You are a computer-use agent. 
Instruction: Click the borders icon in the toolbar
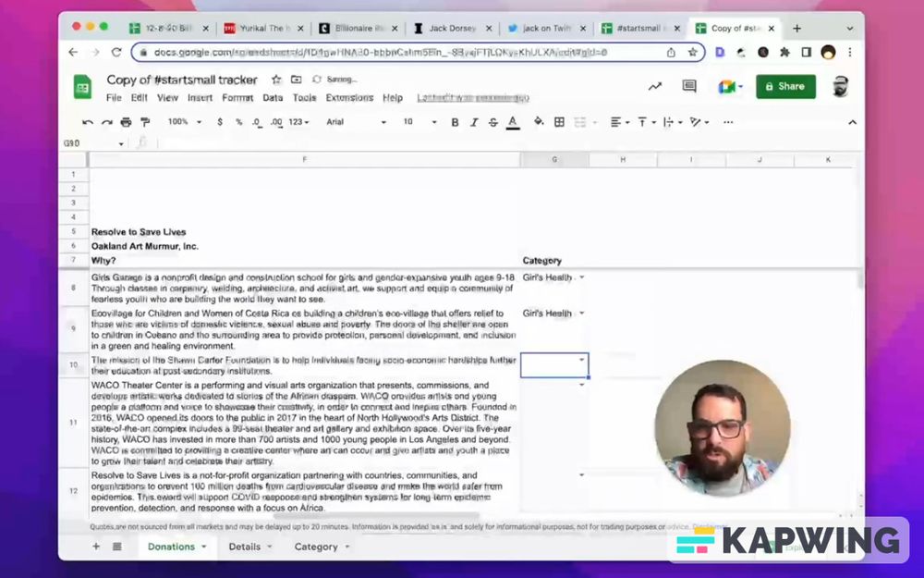(560, 121)
